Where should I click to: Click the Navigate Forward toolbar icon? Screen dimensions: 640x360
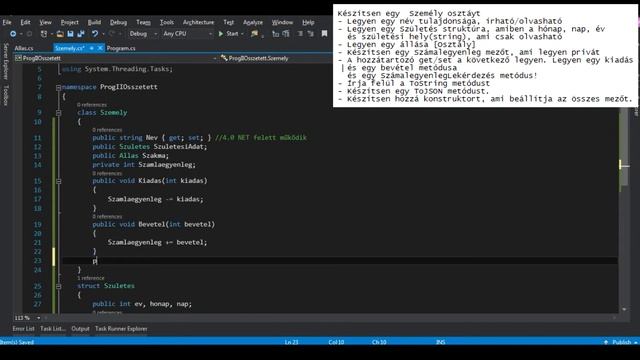point(29,34)
